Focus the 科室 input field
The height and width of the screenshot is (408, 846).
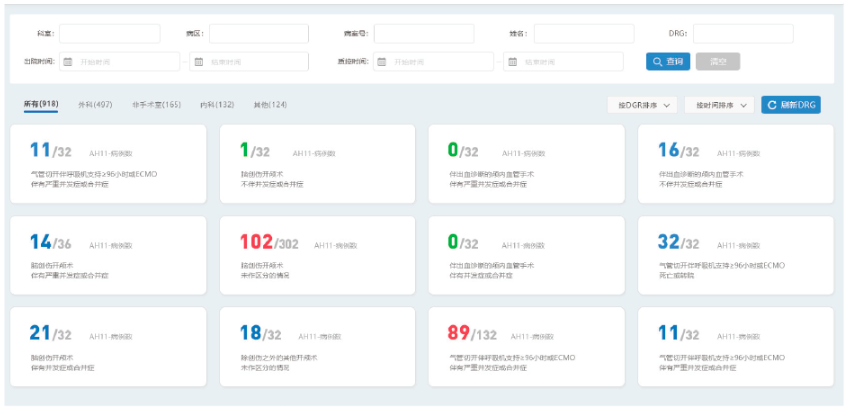(109, 34)
